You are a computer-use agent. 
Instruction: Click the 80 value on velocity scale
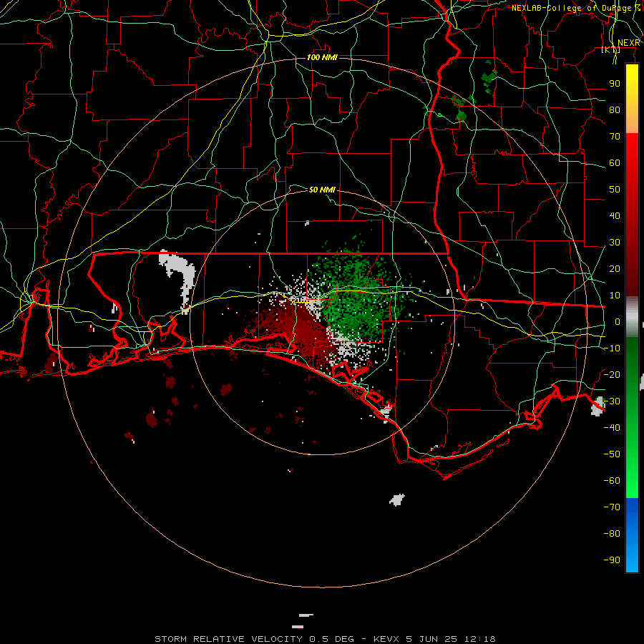[615, 109]
